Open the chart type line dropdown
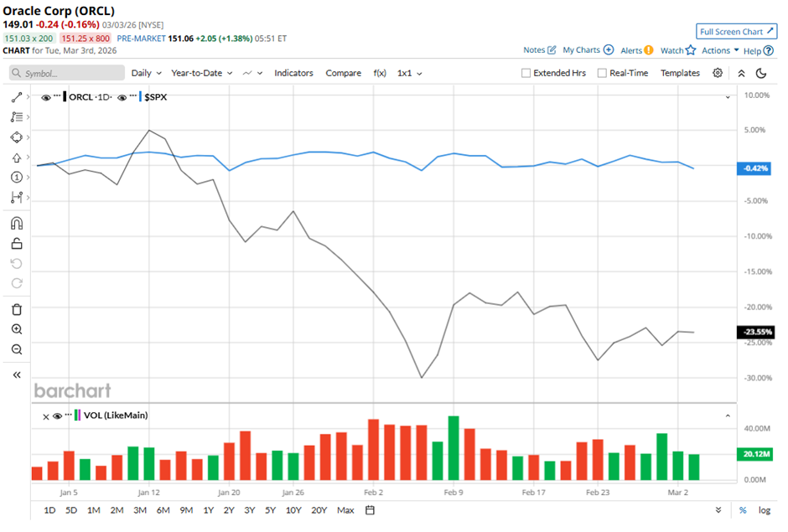 253,73
